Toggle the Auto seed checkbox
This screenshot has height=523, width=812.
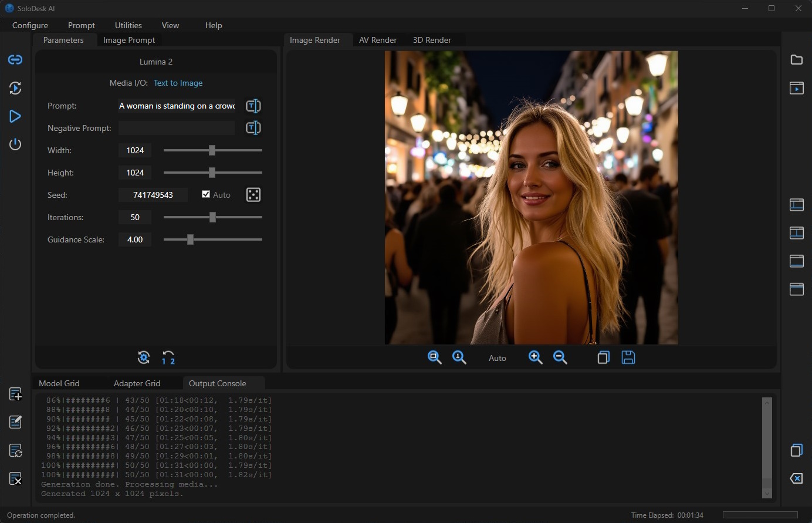tap(206, 194)
